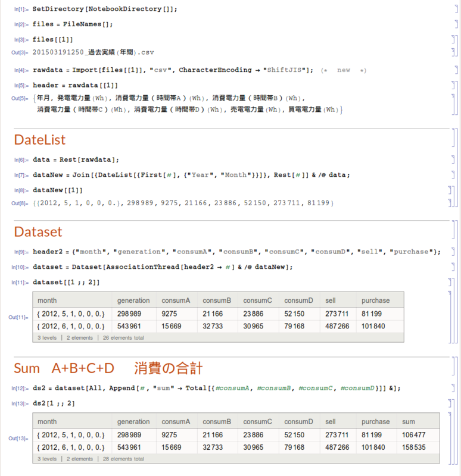This screenshot has width=461, height=476.
Task: Click the data = Rest[rawdata] input
Action: (x=76, y=159)
